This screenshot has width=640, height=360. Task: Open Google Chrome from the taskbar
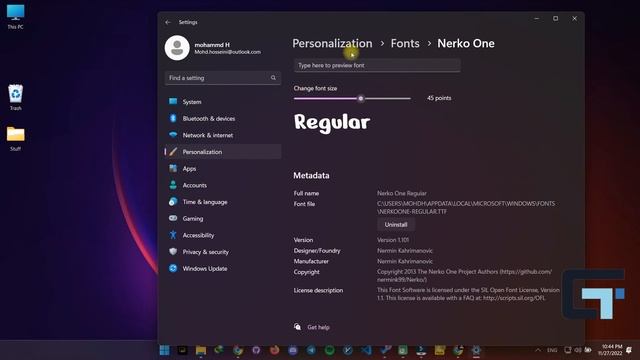pos(238,350)
